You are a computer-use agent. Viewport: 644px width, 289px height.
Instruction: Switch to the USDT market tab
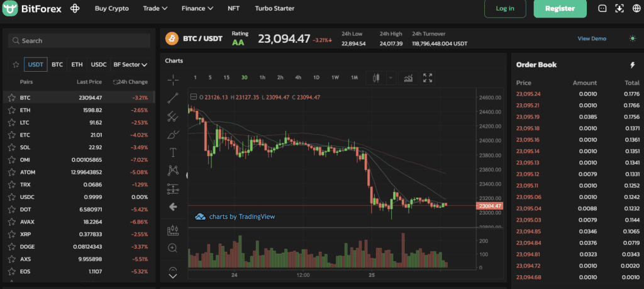pyautogui.click(x=36, y=65)
